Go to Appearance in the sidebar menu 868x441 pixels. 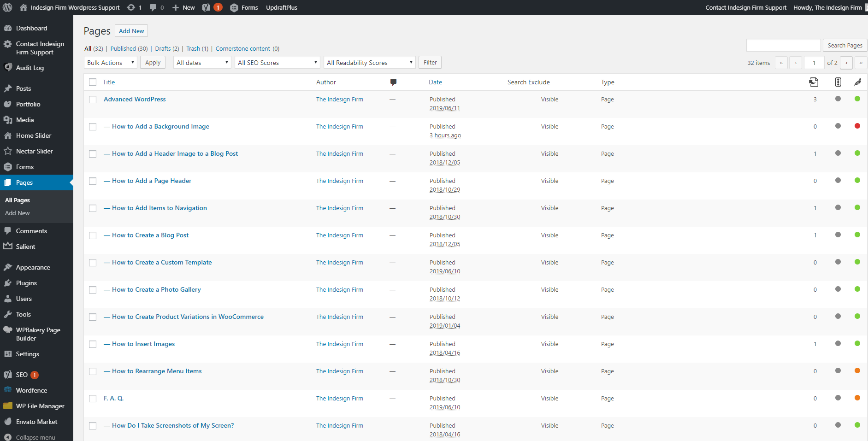[33, 267]
